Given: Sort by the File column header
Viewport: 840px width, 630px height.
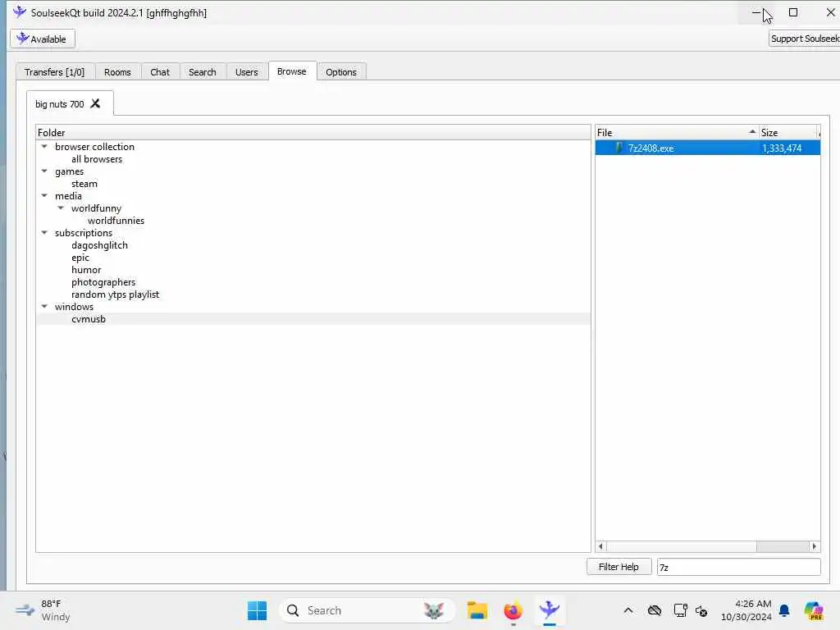Looking at the screenshot, I should point(677,132).
